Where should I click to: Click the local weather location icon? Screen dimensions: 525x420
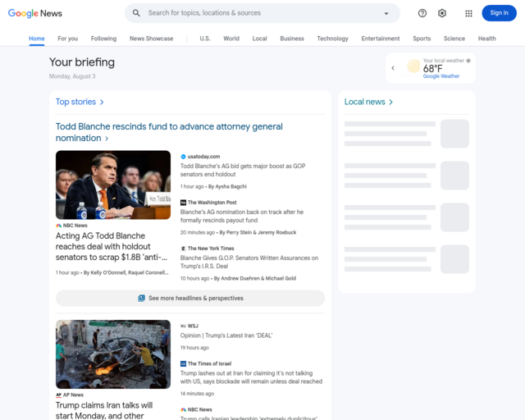tap(468, 61)
